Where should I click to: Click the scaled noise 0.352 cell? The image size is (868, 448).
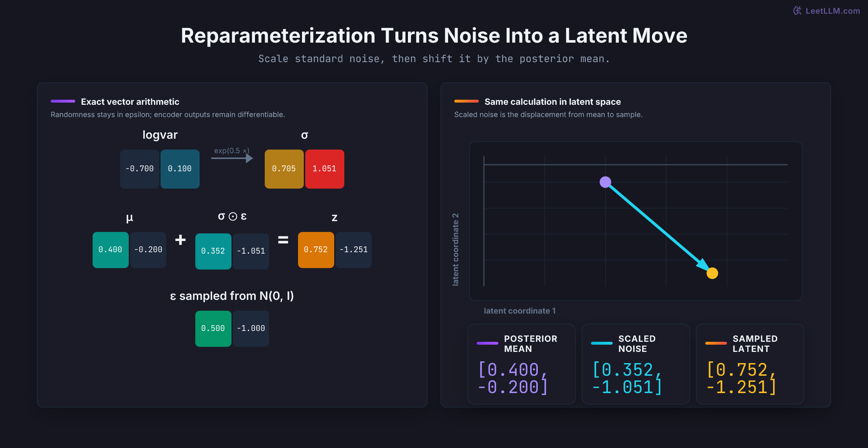[213, 251]
